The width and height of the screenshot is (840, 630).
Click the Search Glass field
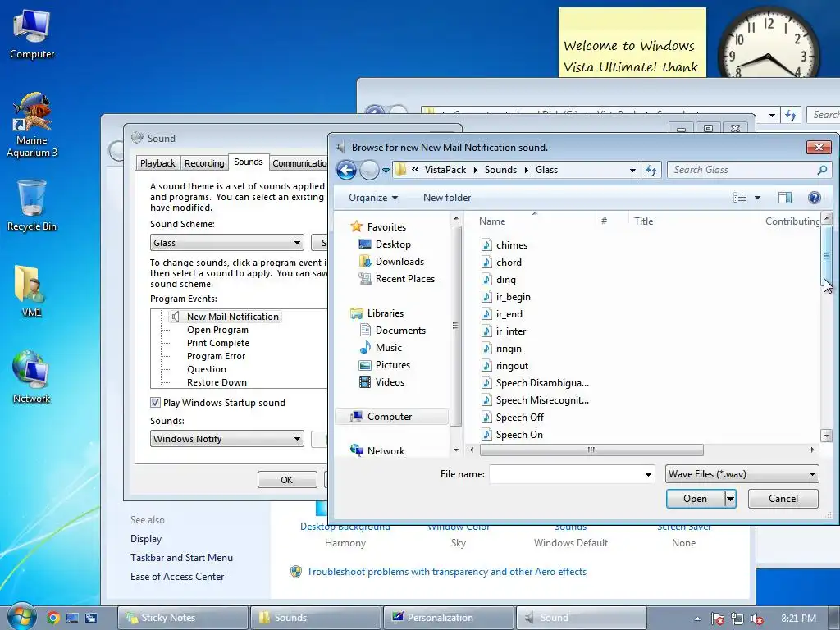pyautogui.click(x=742, y=170)
